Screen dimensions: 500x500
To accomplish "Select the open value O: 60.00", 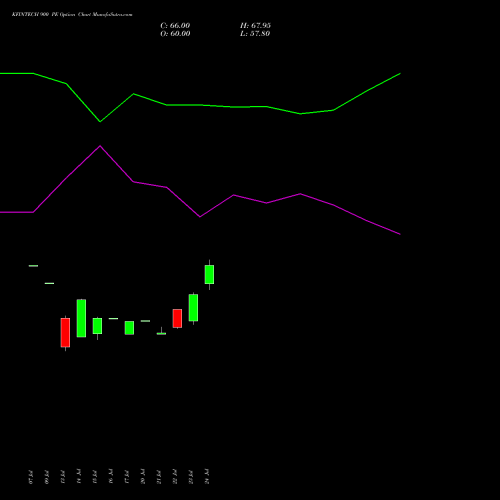I will [x=175, y=34].
